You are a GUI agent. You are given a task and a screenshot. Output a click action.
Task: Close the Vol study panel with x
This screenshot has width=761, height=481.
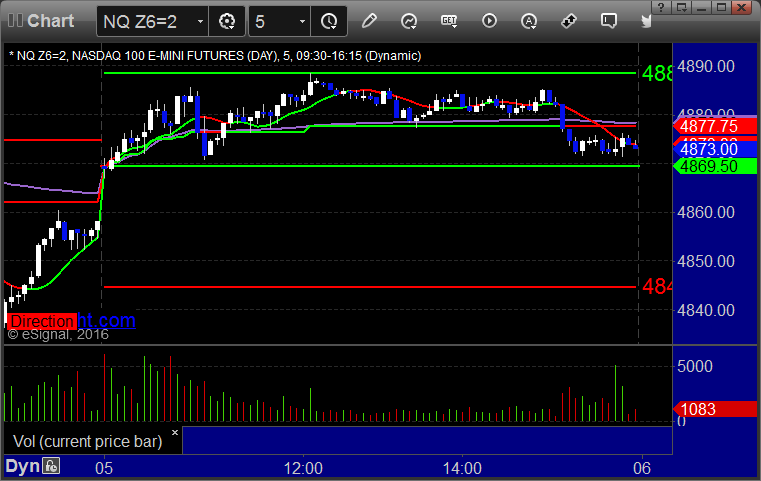point(175,432)
